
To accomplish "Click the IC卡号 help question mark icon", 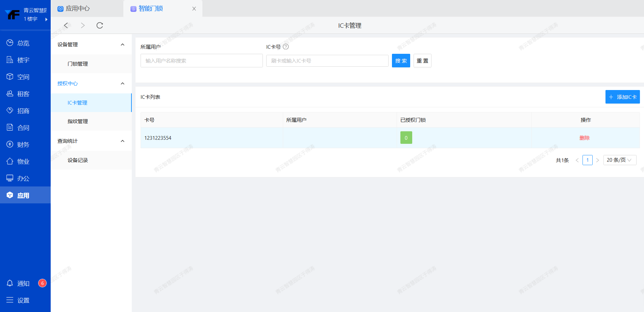I will pyautogui.click(x=286, y=47).
